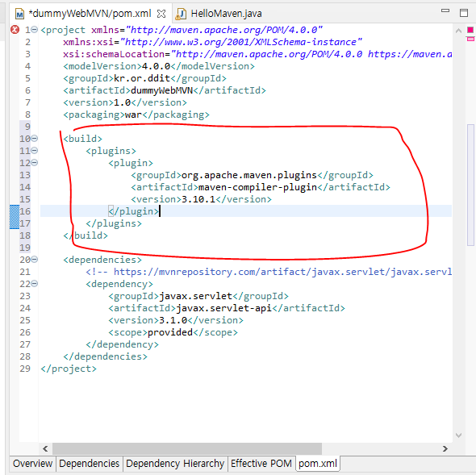Click the red error indicator in overview ruler
This screenshot has height=475, width=476.
click(470, 30)
